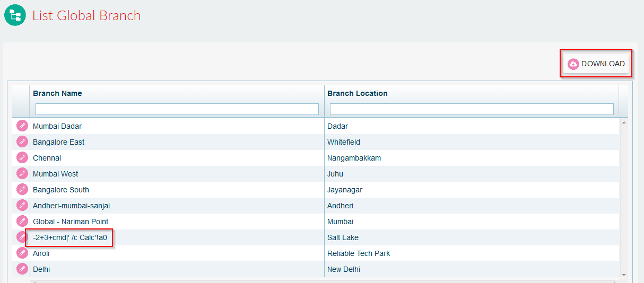Focus the Branch Name filter field
The image size is (644, 283).
[177, 109]
